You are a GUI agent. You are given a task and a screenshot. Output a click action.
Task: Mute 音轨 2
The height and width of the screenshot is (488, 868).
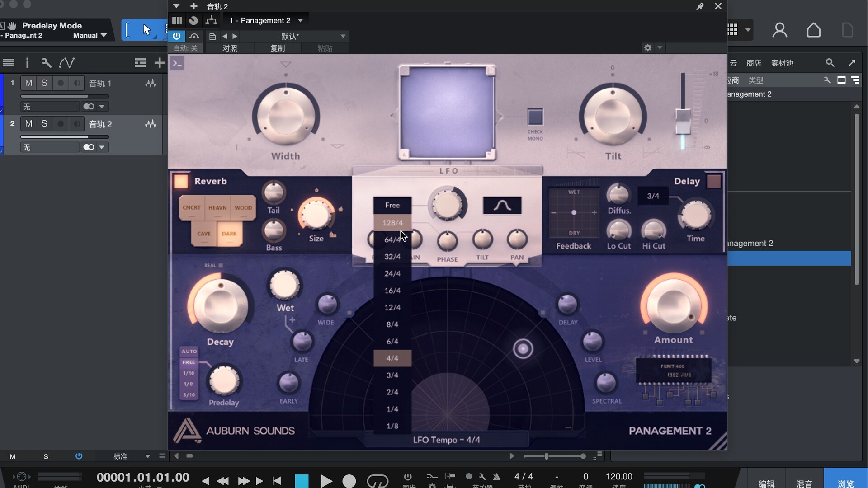pyautogui.click(x=28, y=124)
